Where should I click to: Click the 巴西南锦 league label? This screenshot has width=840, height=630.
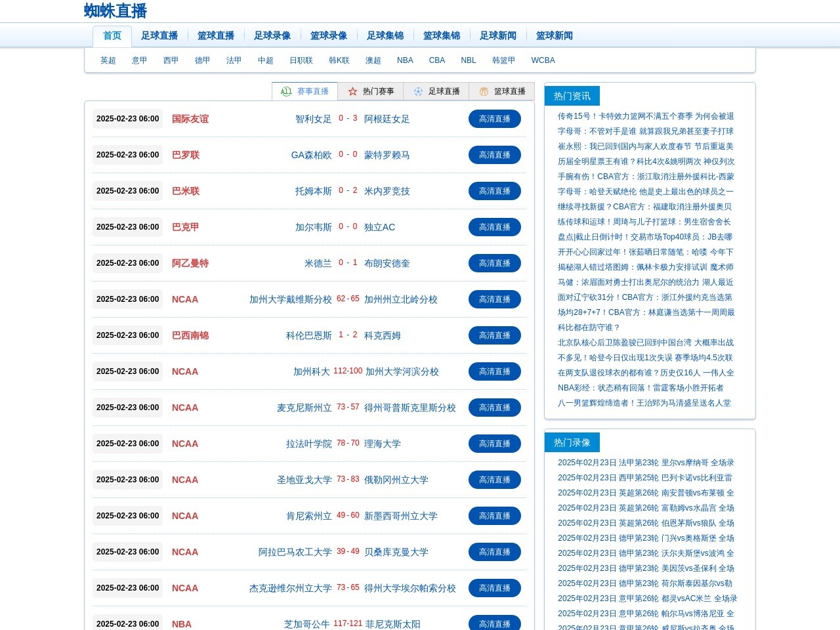190,335
